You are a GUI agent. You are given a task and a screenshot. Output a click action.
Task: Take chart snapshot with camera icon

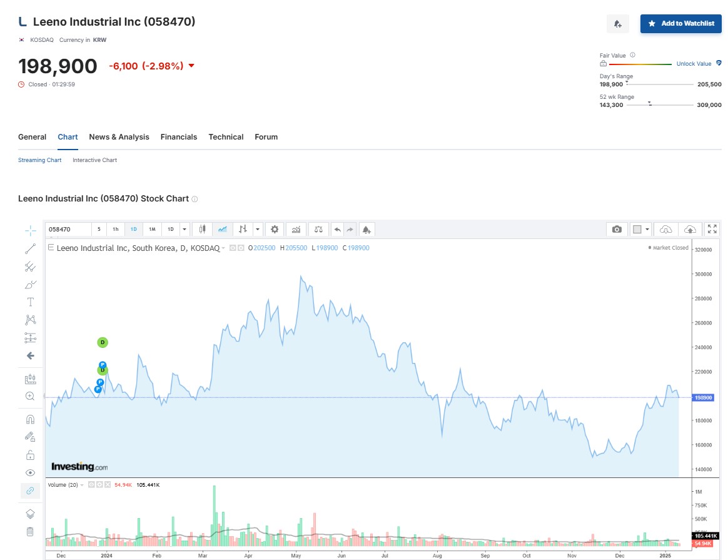[617, 230]
